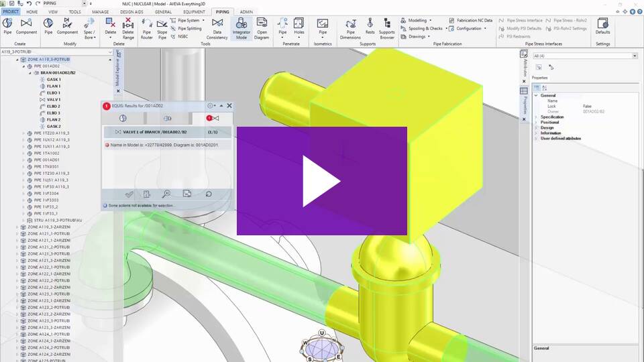Collapse ZONE A119_3-POTRUBI tree node

point(17,60)
